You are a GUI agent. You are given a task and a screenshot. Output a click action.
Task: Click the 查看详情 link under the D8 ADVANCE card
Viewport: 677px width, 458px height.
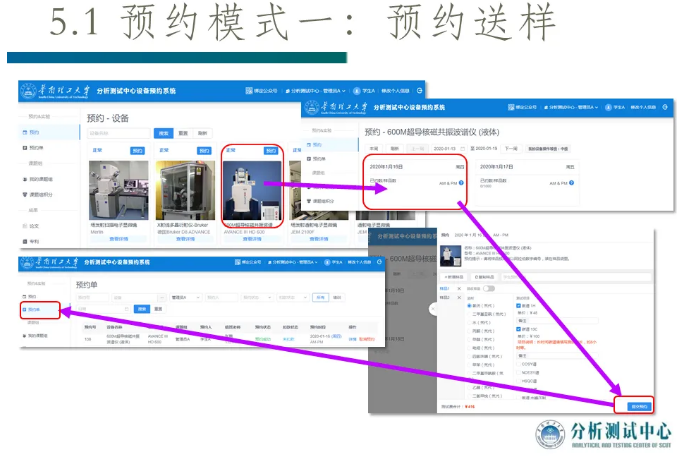tap(186, 239)
